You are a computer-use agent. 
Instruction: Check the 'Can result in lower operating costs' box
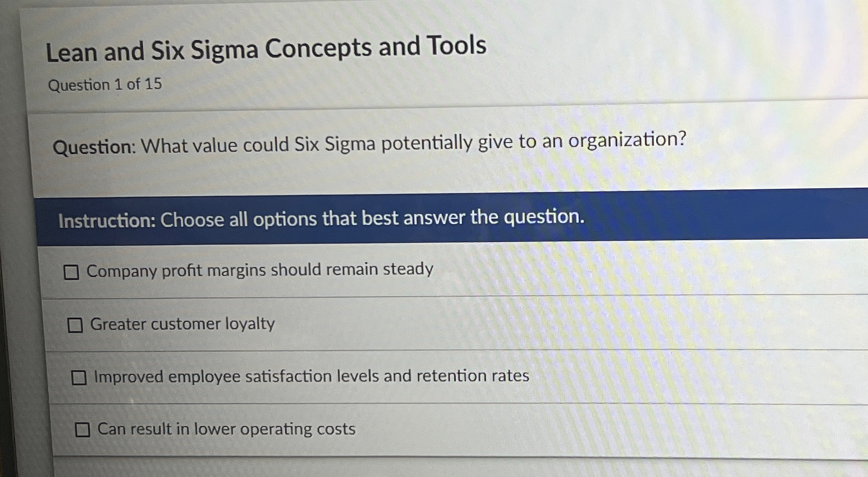pos(83,429)
